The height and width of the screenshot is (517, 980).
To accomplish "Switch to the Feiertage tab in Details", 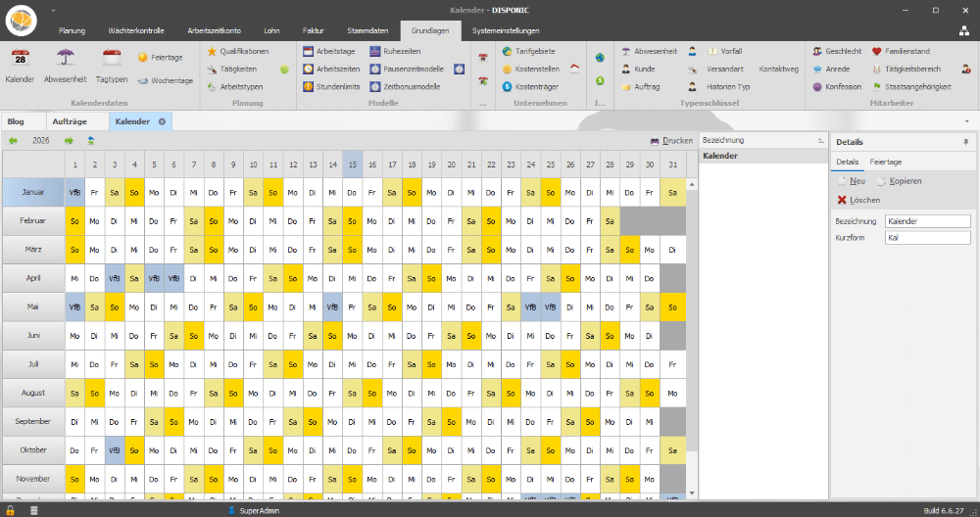I will [886, 162].
